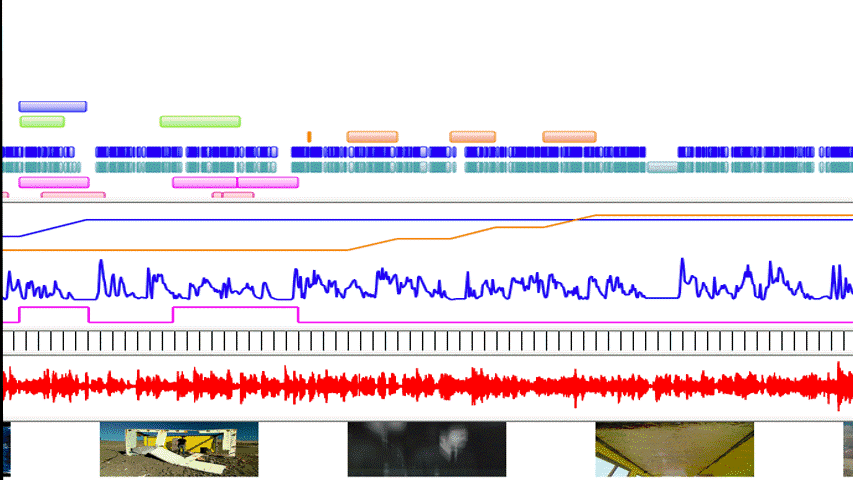The image size is (853, 480).
Task: Click the black tick mark ruler
Action: [426, 342]
